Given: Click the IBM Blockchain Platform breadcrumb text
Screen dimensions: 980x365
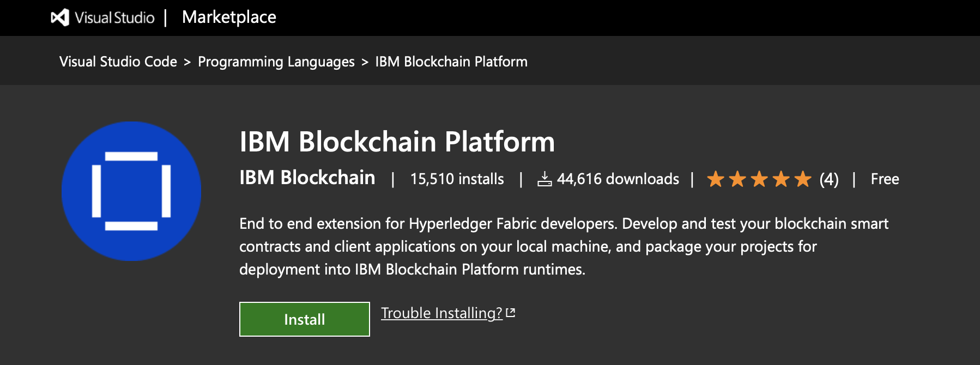Looking at the screenshot, I should pyautogui.click(x=451, y=62).
